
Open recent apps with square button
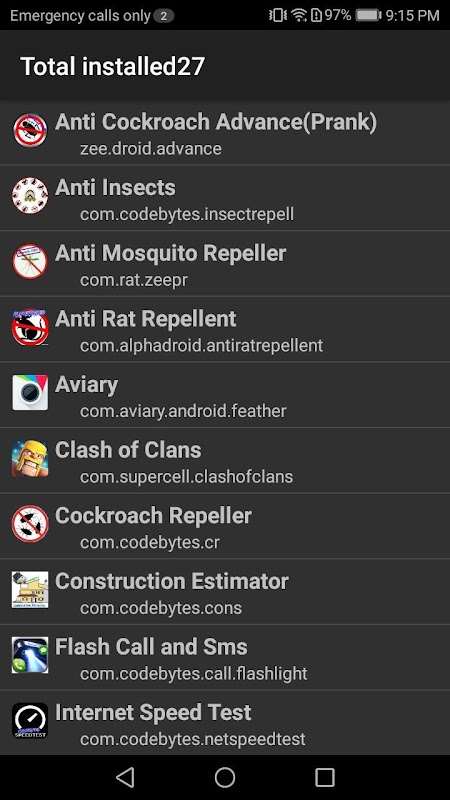tap(325, 778)
